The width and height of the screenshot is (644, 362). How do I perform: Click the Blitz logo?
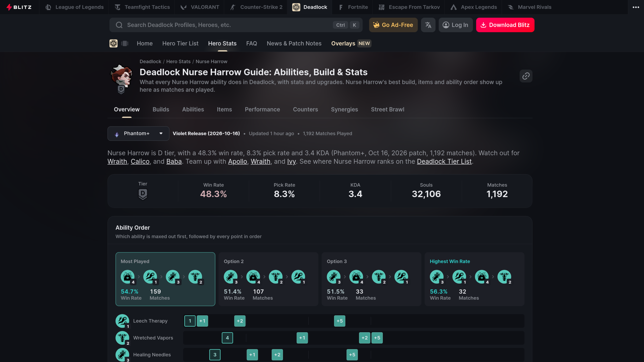(19, 7)
